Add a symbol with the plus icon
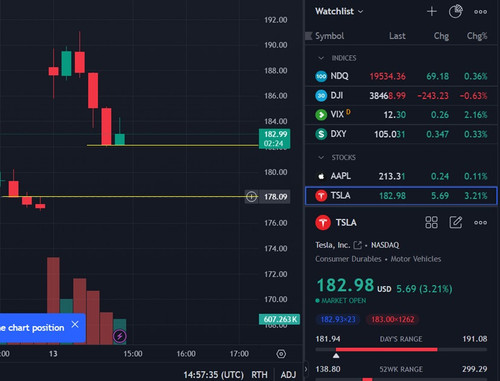Screen dimensions: 500x381 [x=432, y=12]
